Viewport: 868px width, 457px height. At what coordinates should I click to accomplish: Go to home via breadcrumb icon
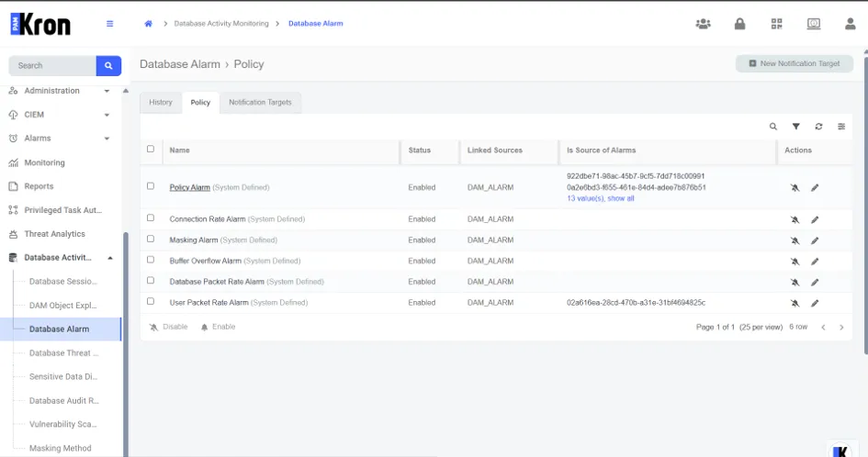click(x=149, y=24)
